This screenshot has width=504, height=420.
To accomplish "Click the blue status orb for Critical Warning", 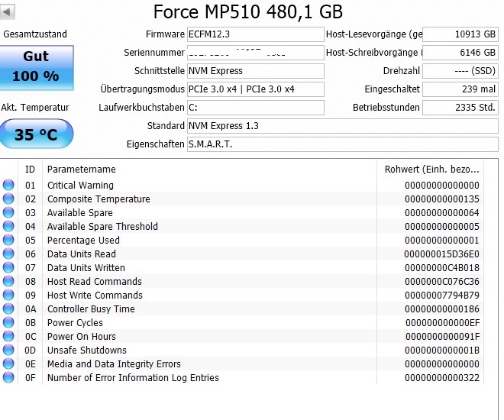I will click(x=8, y=185).
